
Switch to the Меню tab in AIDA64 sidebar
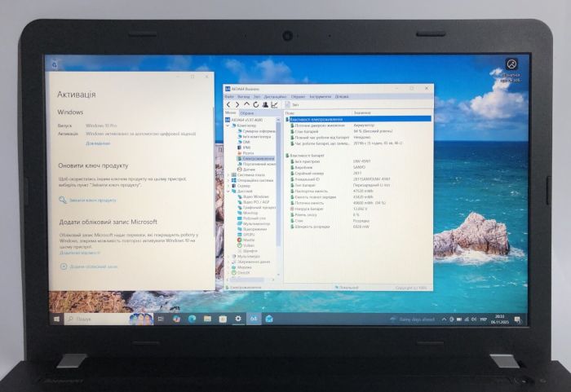(231, 112)
